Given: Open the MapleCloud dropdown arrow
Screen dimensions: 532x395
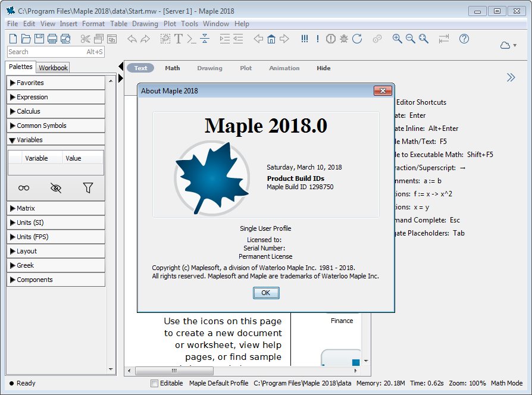Looking at the screenshot, I should 515,45.
